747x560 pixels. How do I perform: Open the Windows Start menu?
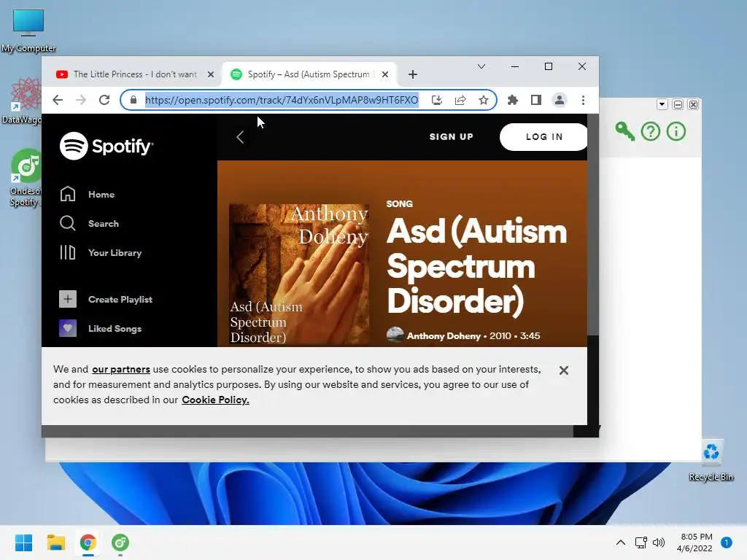(23, 542)
